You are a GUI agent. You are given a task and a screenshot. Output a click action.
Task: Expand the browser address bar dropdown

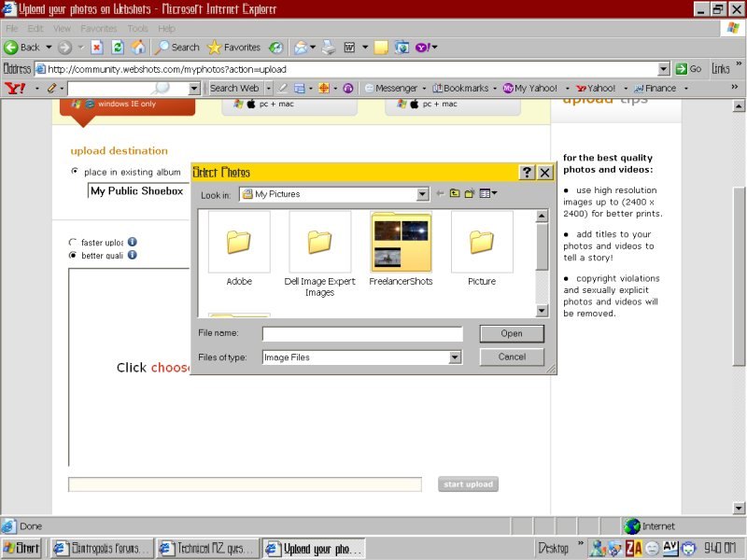(x=664, y=69)
